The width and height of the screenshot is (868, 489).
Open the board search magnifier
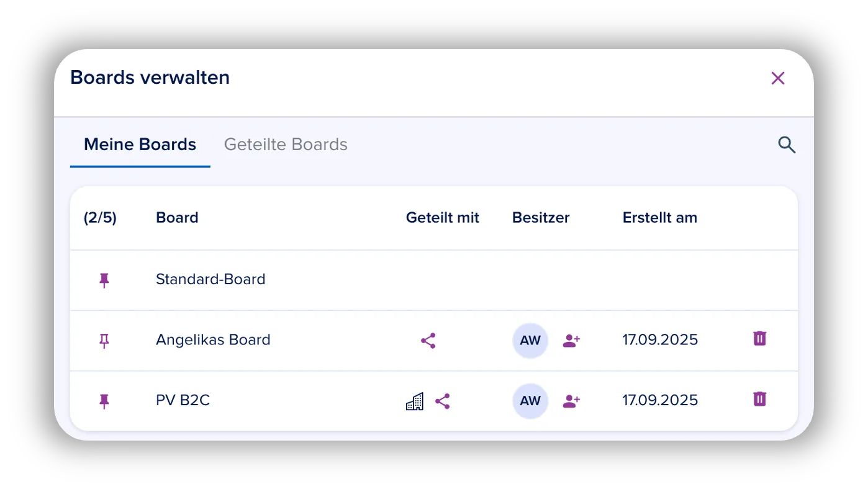coord(787,145)
